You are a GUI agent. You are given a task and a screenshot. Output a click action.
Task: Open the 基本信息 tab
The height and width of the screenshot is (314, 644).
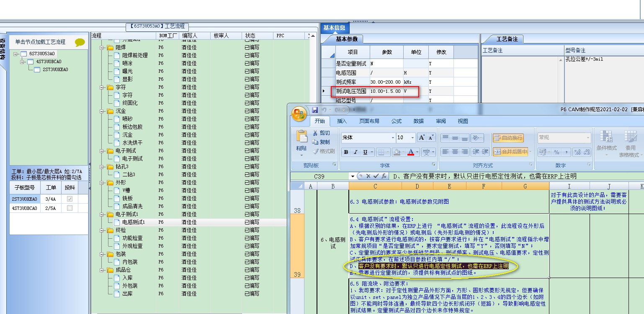[334, 28]
